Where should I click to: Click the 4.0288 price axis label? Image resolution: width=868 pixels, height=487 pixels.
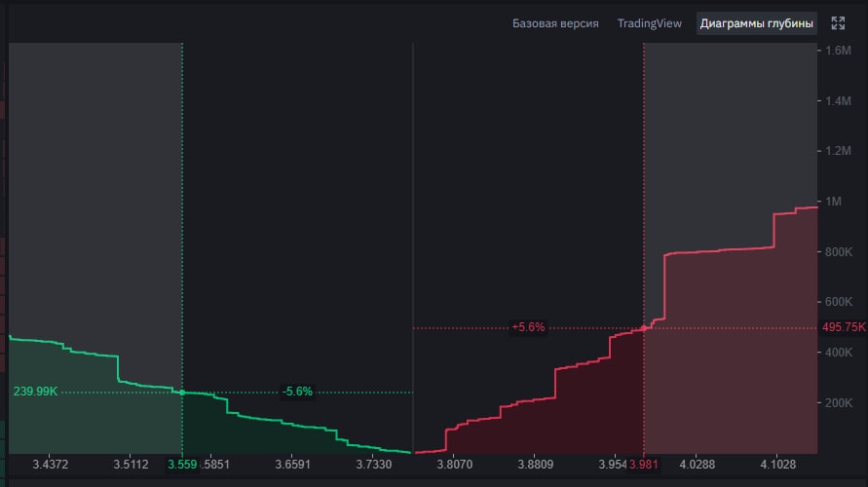tap(697, 465)
